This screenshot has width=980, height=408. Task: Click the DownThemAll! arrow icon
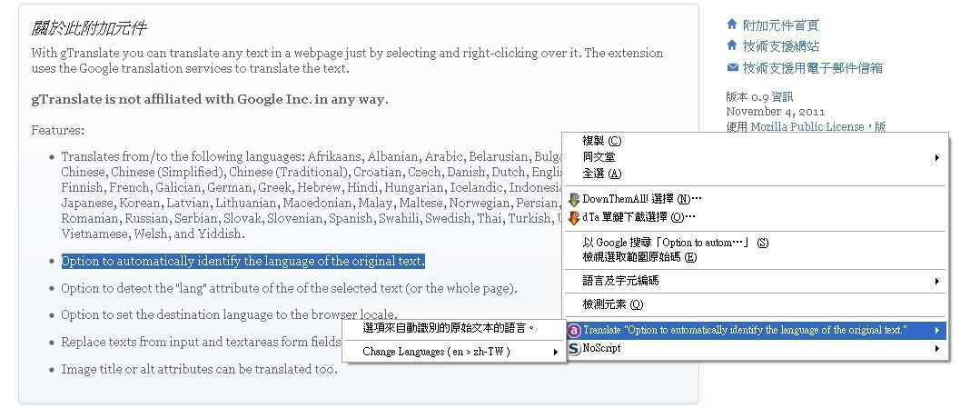pyautogui.click(x=574, y=200)
